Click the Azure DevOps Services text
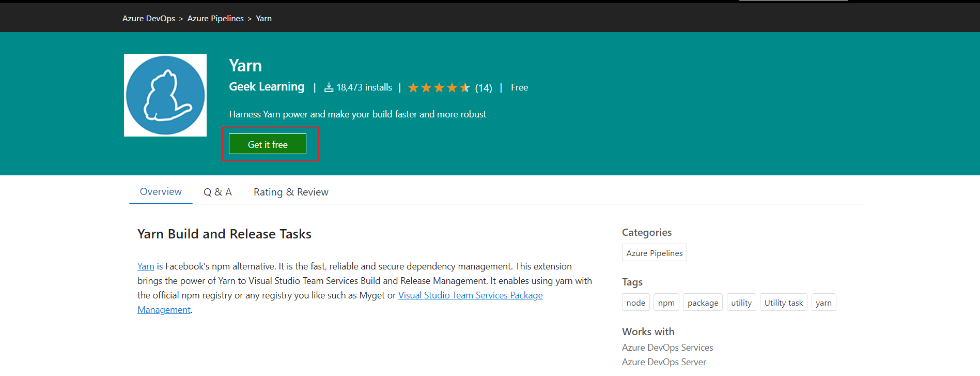980x376 pixels. click(x=667, y=348)
